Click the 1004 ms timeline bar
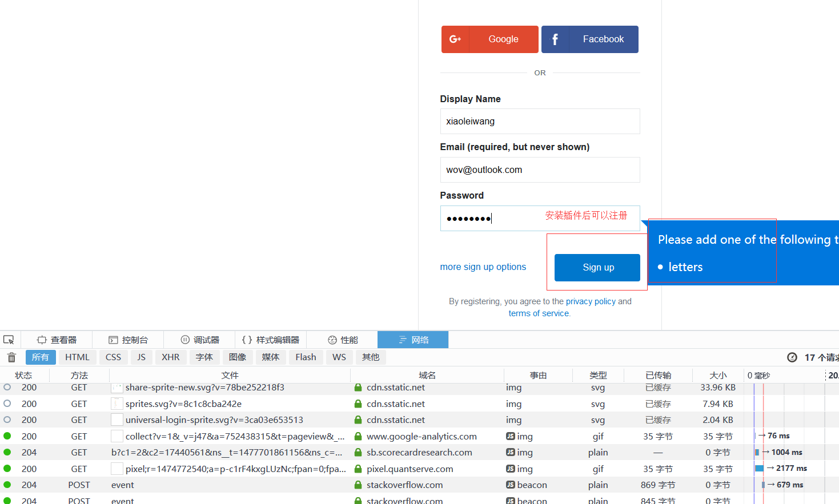The height and width of the screenshot is (504, 839). point(757,452)
